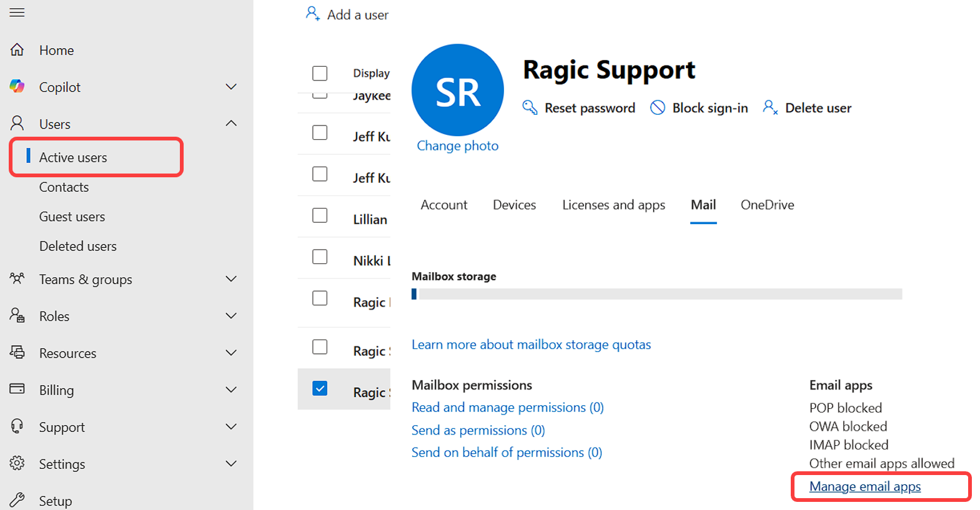Click the IMAP blocked text
980x510 pixels.
click(x=849, y=445)
